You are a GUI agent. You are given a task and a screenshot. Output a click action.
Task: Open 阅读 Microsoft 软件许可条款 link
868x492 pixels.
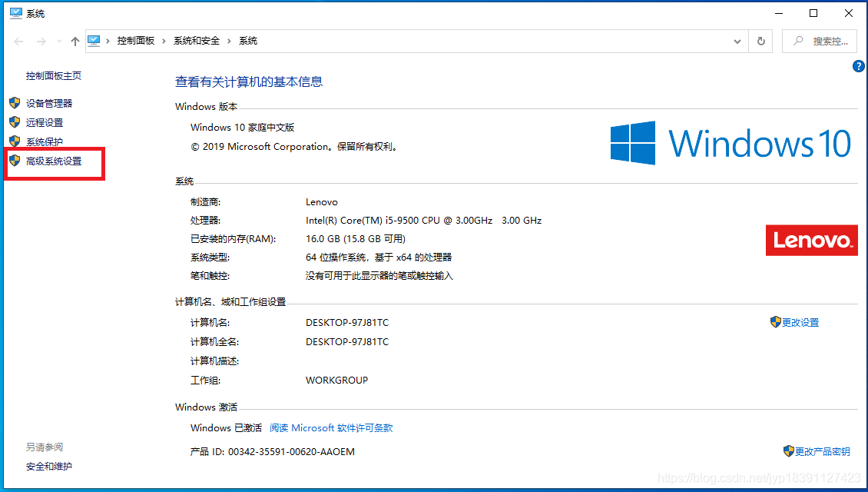pyautogui.click(x=331, y=427)
